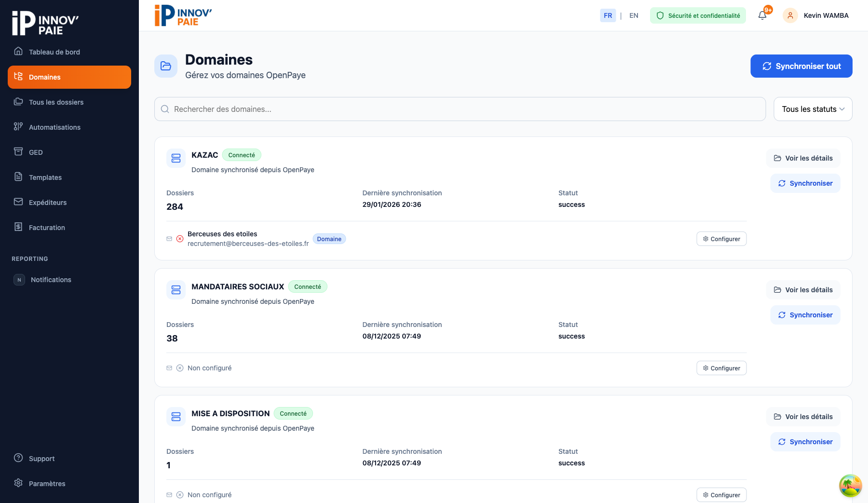Expand the Tous les statuts dropdown
Screen dimensions: 868x503
tap(813, 109)
